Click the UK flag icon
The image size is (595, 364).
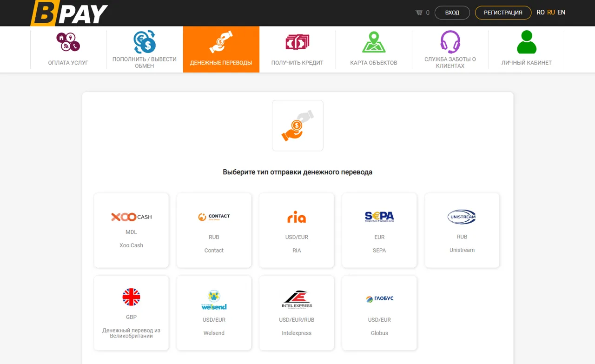[x=131, y=297]
